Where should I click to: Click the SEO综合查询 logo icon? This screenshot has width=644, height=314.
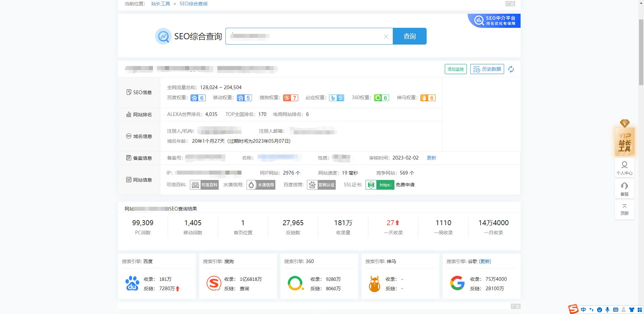163,36
